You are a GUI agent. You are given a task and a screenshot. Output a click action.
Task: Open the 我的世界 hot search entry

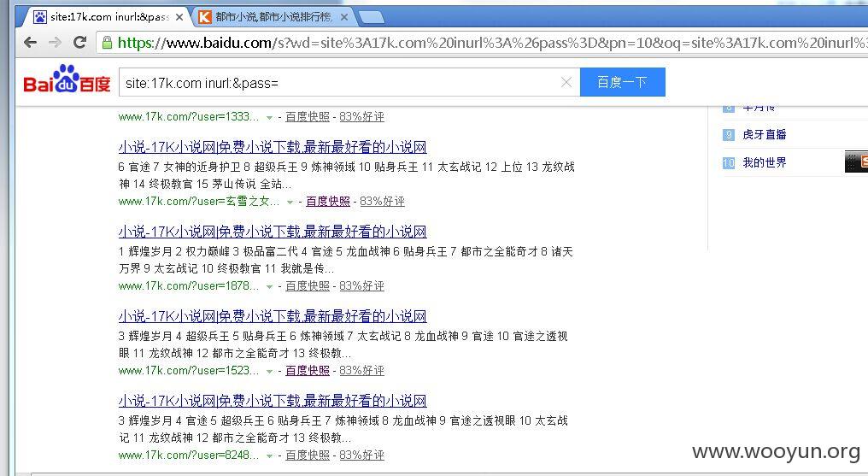pyautogui.click(x=765, y=162)
